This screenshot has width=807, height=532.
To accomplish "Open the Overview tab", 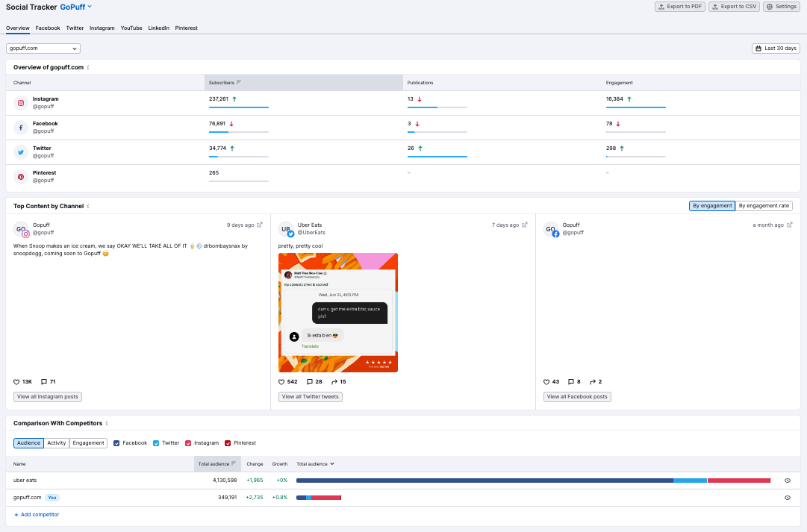I will pos(17,28).
